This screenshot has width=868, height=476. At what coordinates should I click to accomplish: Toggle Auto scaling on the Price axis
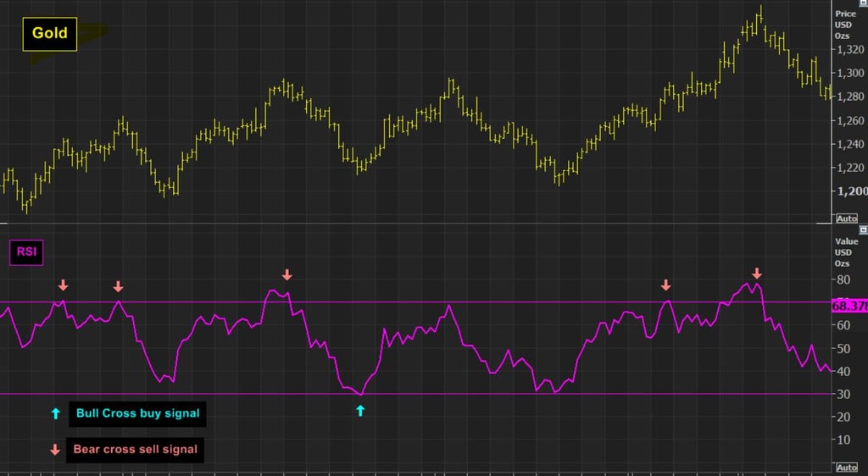tap(847, 219)
